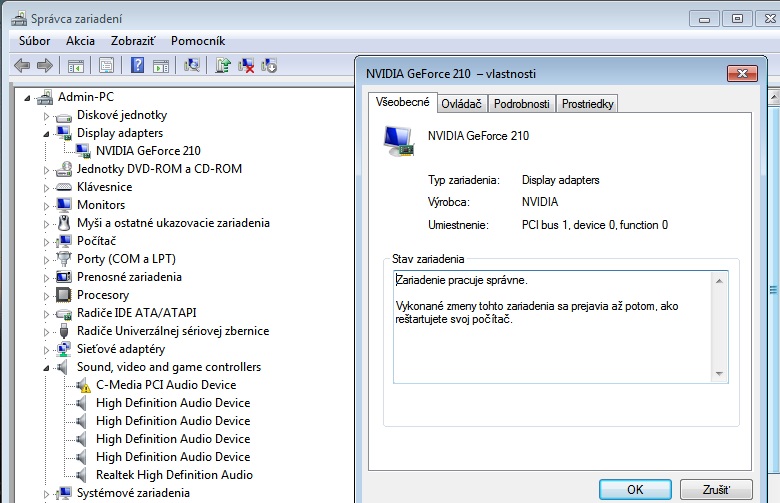Screen dimensions: 780x503
Task: Click the Radiče Univerzálnej sériovej zbernice USB icon
Action: (64, 331)
